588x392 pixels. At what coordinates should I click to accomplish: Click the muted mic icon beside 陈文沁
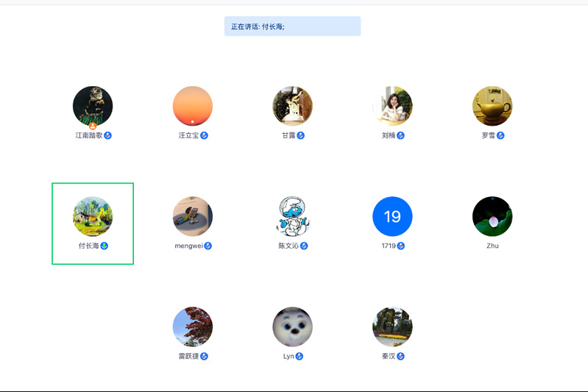[304, 246]
